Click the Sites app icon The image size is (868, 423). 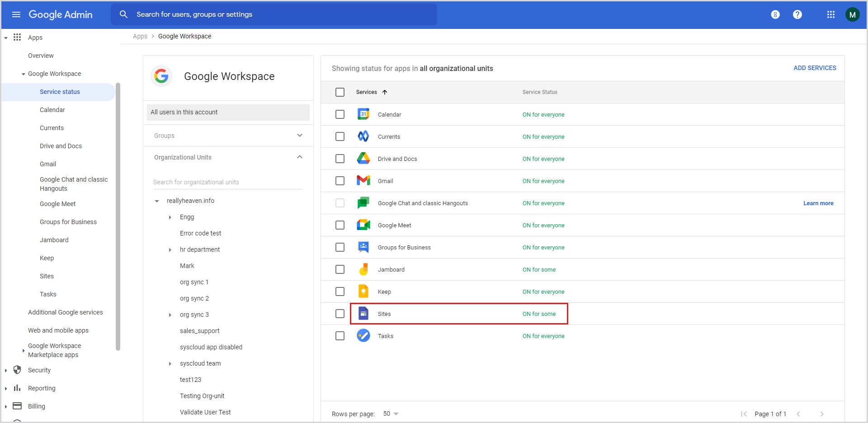pyautogui.click(x=363, y=314)
